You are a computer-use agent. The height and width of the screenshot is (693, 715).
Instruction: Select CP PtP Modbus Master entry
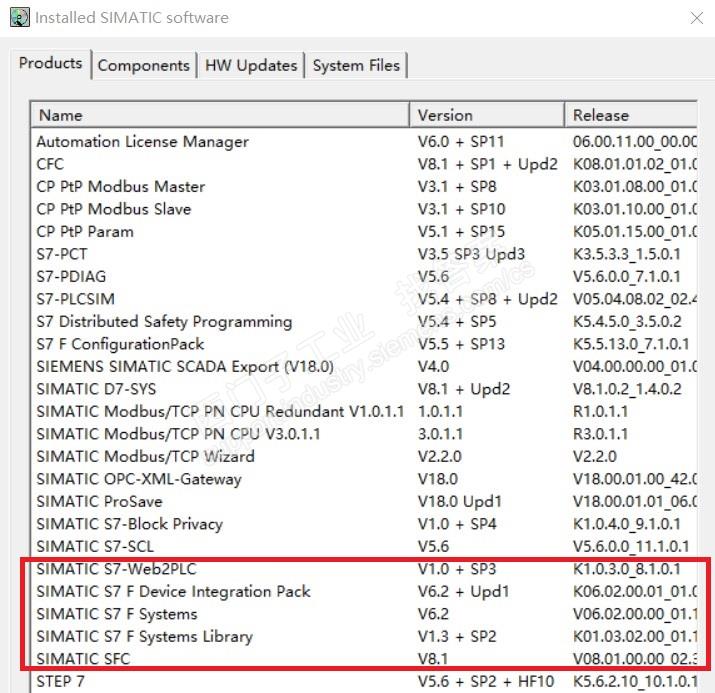120,187
